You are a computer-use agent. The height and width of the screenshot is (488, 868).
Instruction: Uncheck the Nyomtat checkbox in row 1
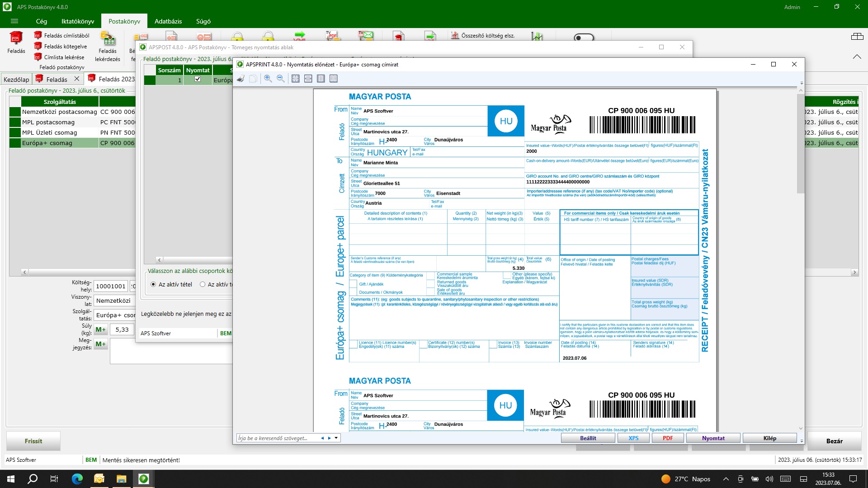(198, 80)
